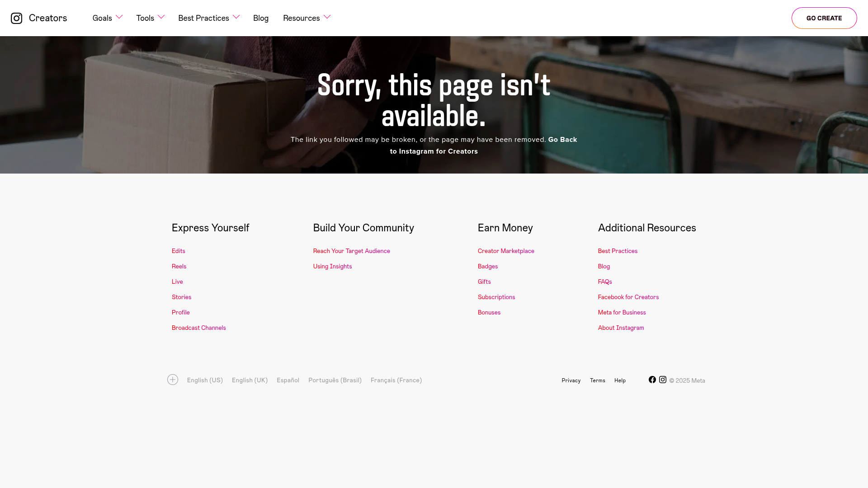The image size is (868, 488).
Task: Click the © 2025 Meta text
Action: pyautogui.click(x=687, y=380)
